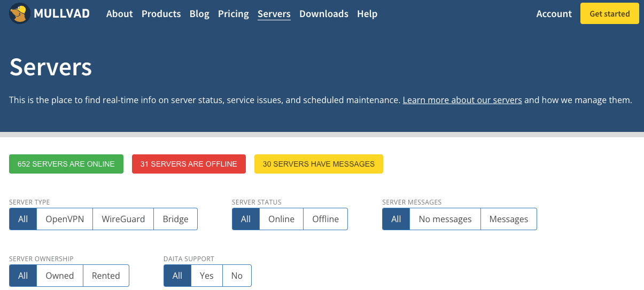This screenshot has height=290, width=644.
Task: Click the Account link
Action: pos(554,14)
